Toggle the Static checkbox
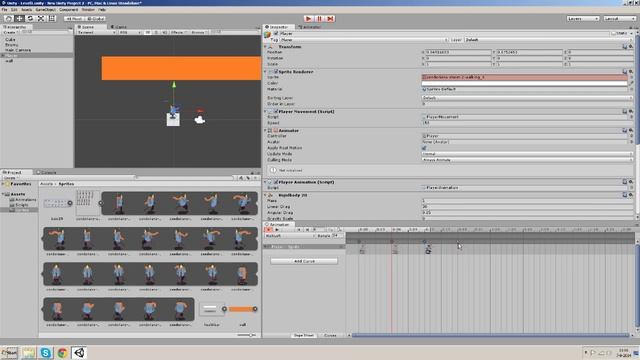Image resolution: width=640 pixels, height=360 pixels. 614,33
